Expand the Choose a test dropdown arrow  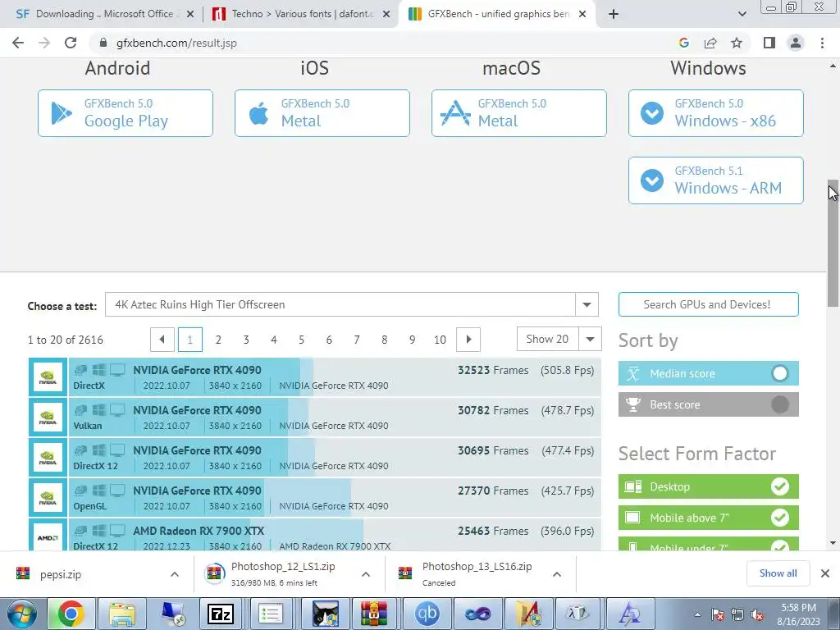coord(587,305)
